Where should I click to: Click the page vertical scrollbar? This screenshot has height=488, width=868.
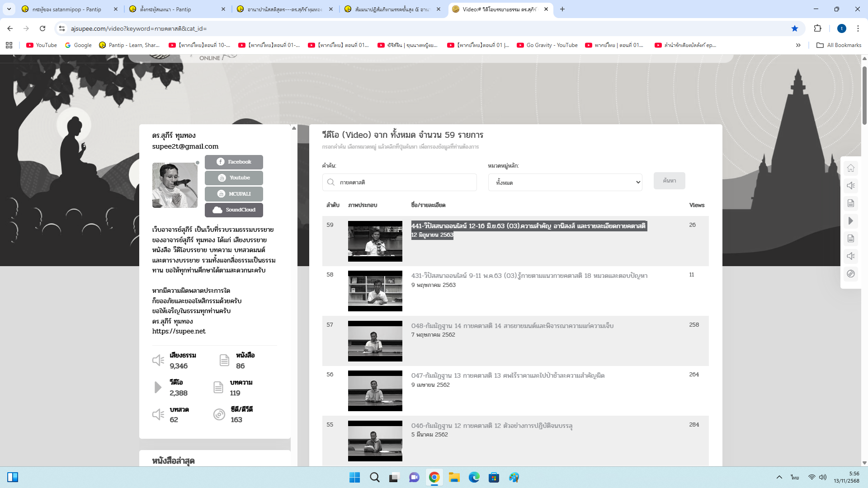click(x=864, y=95)
